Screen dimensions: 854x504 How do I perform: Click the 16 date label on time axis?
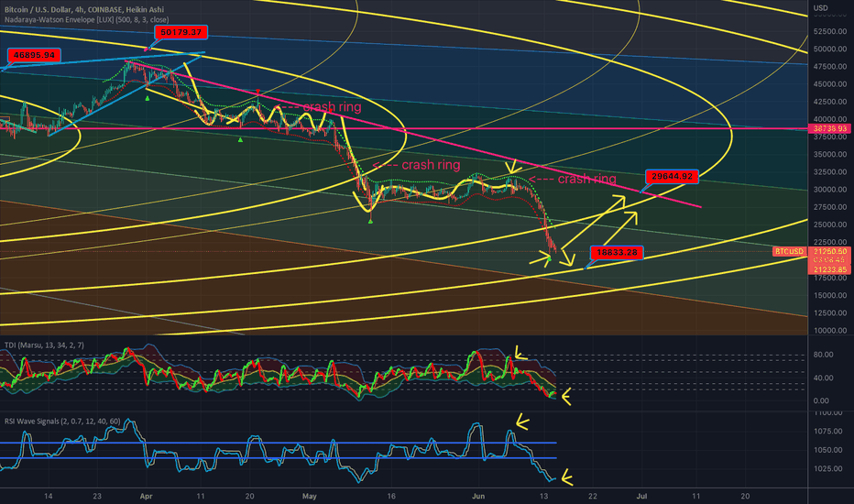(391, 497)
